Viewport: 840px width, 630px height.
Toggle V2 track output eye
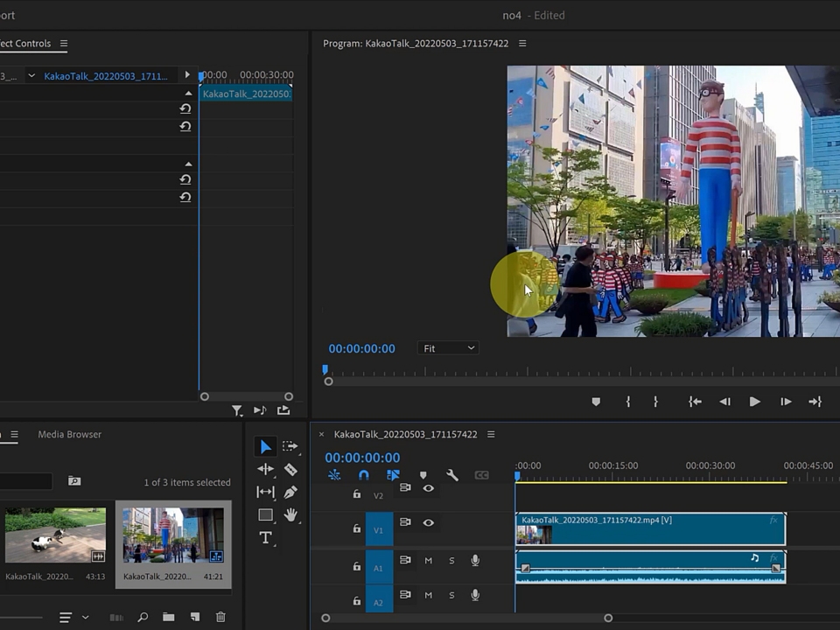(x=429, y=488)
